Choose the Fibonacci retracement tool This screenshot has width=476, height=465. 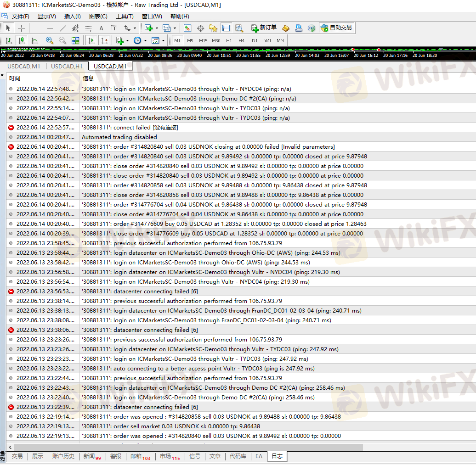pos(88,28)
